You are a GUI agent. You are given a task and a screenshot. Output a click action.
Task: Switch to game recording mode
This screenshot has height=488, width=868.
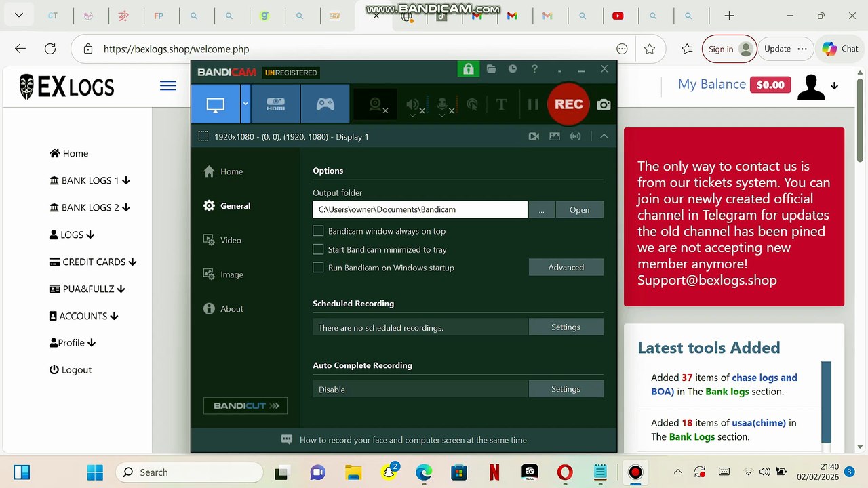point(325,104)
